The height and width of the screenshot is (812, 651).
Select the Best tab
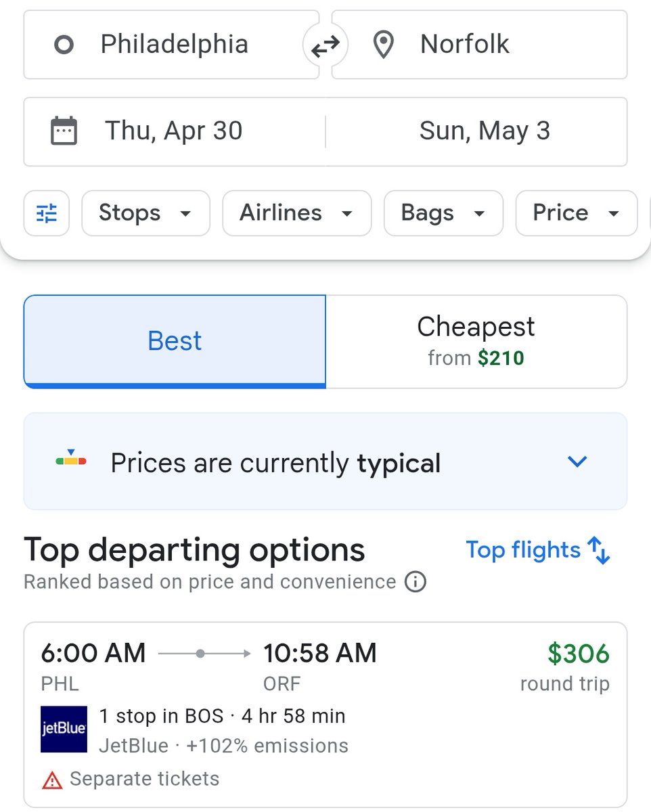pos(175,341)
